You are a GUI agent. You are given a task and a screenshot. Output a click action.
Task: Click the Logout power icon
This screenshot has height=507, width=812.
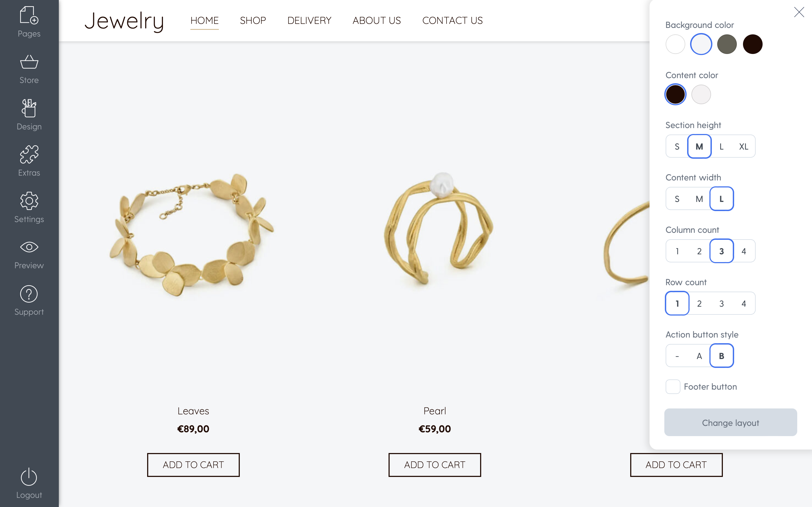[29, 476]
